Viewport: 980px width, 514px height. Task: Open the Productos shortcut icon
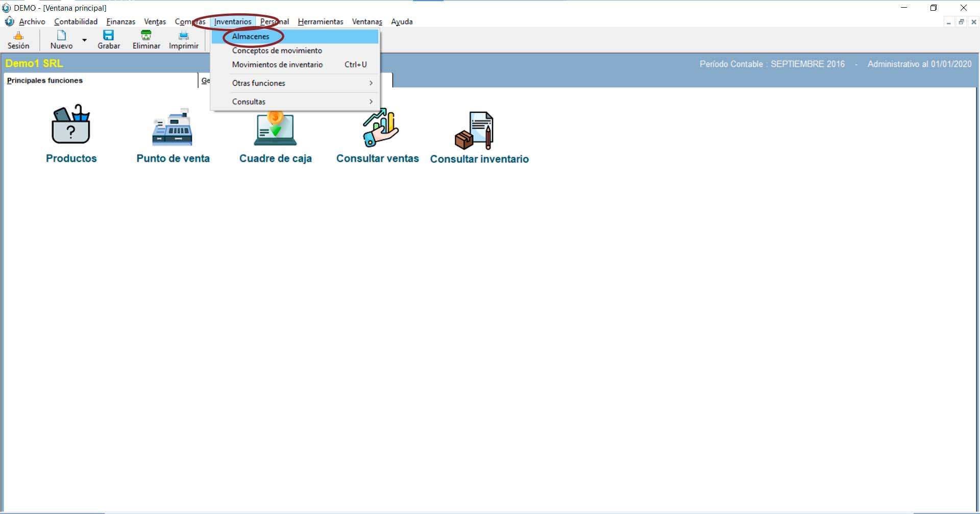[x=71, y=126]
